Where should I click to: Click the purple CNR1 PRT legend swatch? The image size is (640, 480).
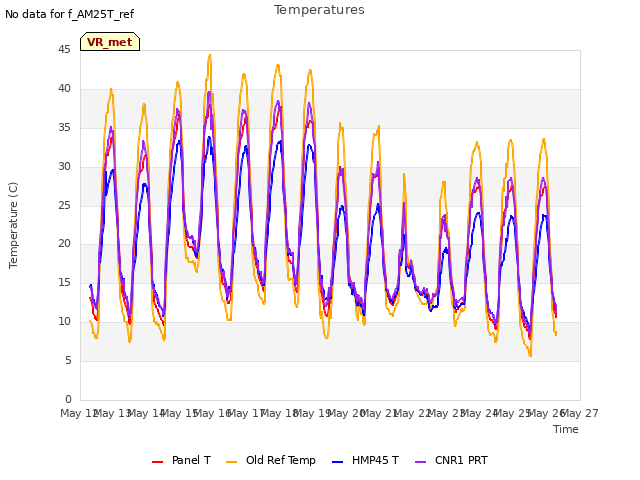(421, 462)
